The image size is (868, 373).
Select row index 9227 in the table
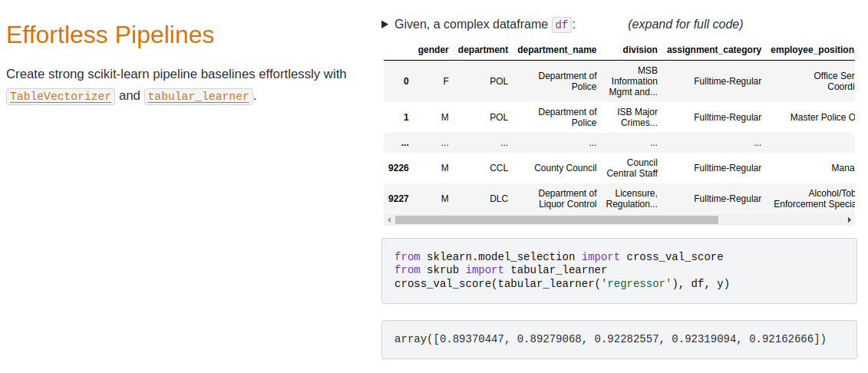[398, 199]
